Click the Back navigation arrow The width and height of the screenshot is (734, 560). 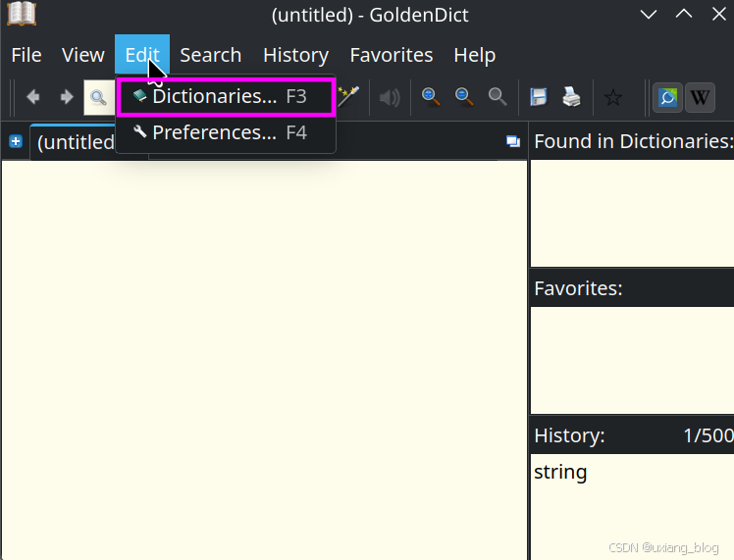pyautogui.click(x=32, y=97)
